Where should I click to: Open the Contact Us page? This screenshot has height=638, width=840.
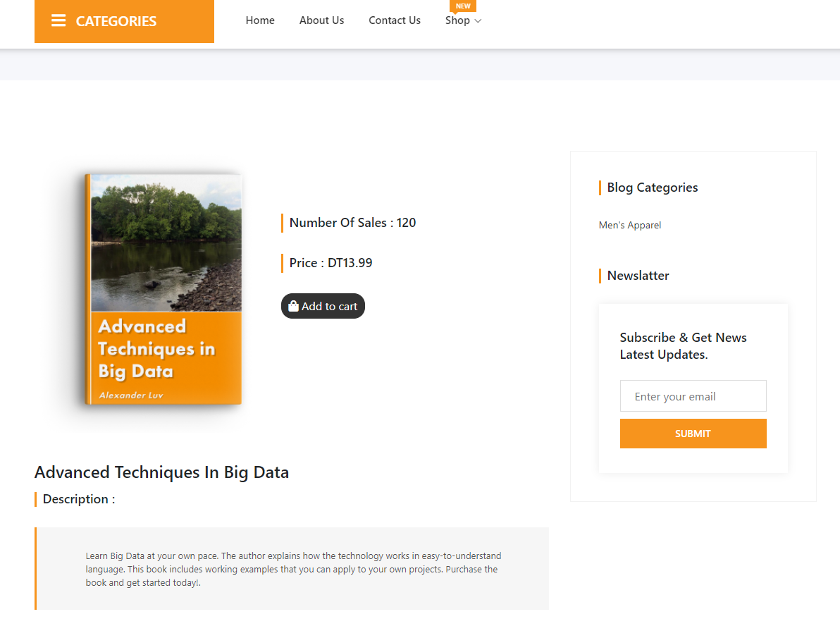[x=395, y=20]
